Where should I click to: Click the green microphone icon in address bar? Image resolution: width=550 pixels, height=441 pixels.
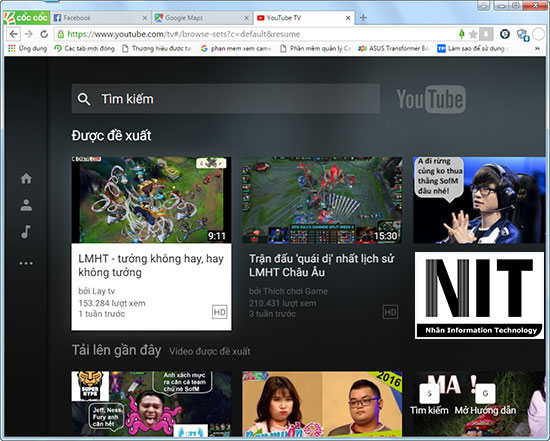click(x=462, y=34)
